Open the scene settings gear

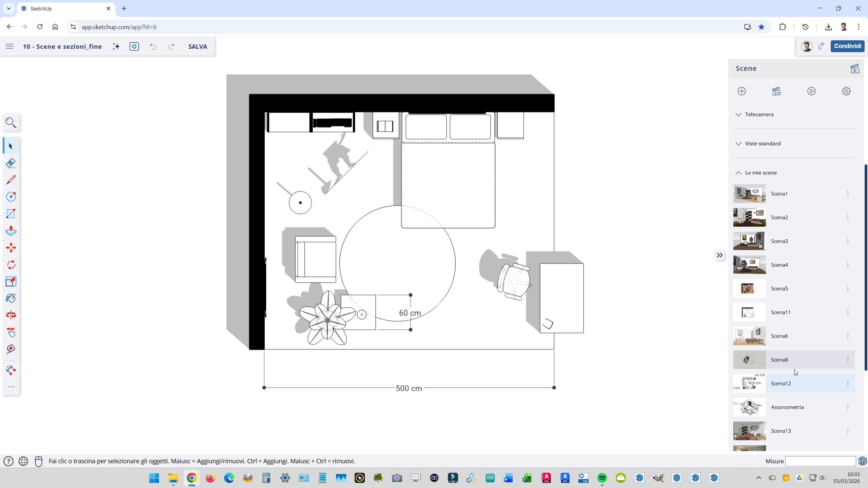[846, 91]
